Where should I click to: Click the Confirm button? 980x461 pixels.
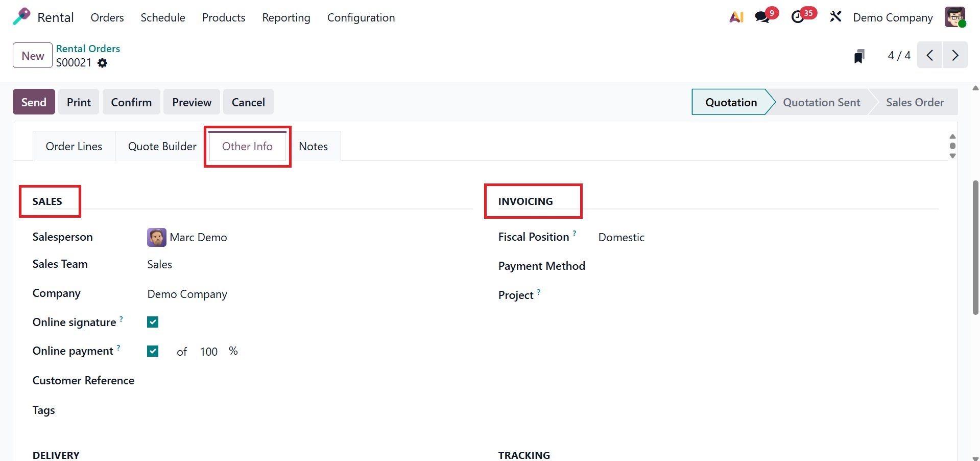tap(131, 102)
